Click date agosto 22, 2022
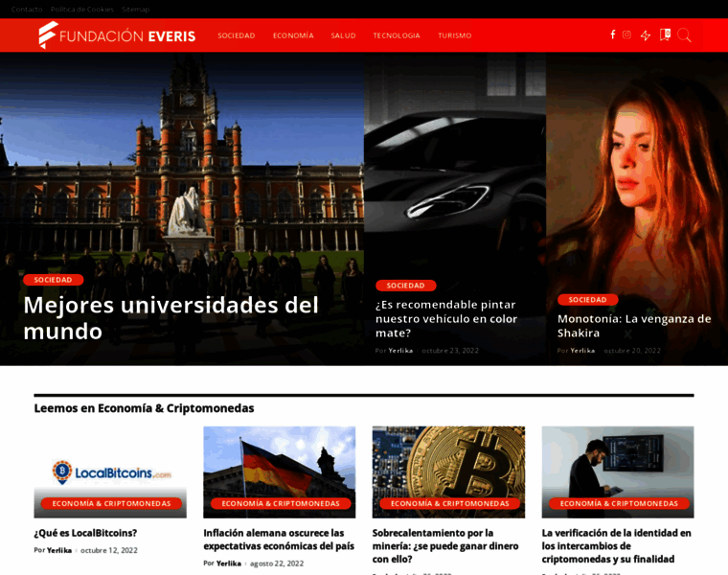 point(277,563)
